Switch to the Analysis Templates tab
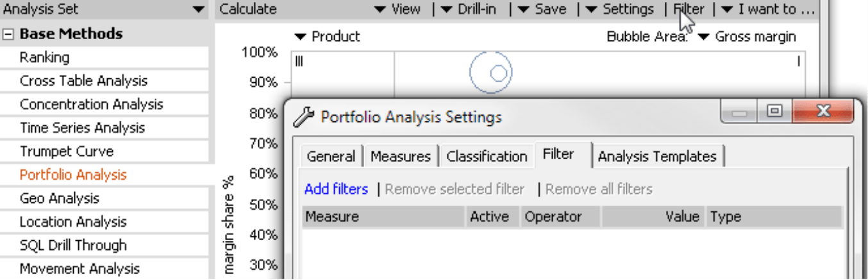Screen dimensions: 868x280 658,156
